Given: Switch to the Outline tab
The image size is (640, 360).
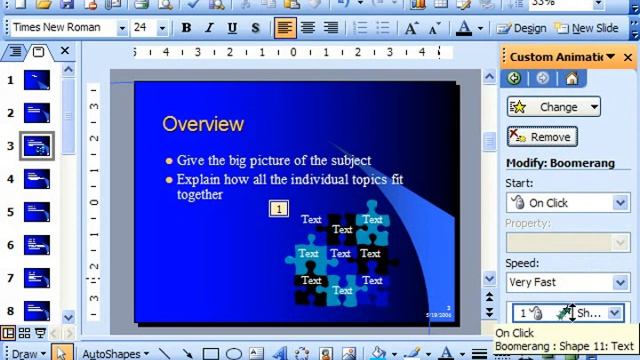Looking at the screenshot, I should coord(15,51).
